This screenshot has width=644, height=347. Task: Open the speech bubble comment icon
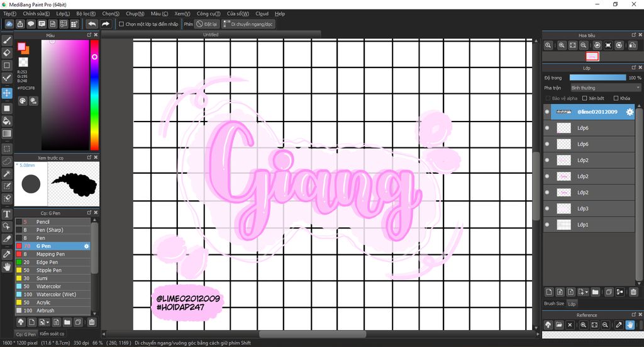pyautogui.click(x=31, y=24)
